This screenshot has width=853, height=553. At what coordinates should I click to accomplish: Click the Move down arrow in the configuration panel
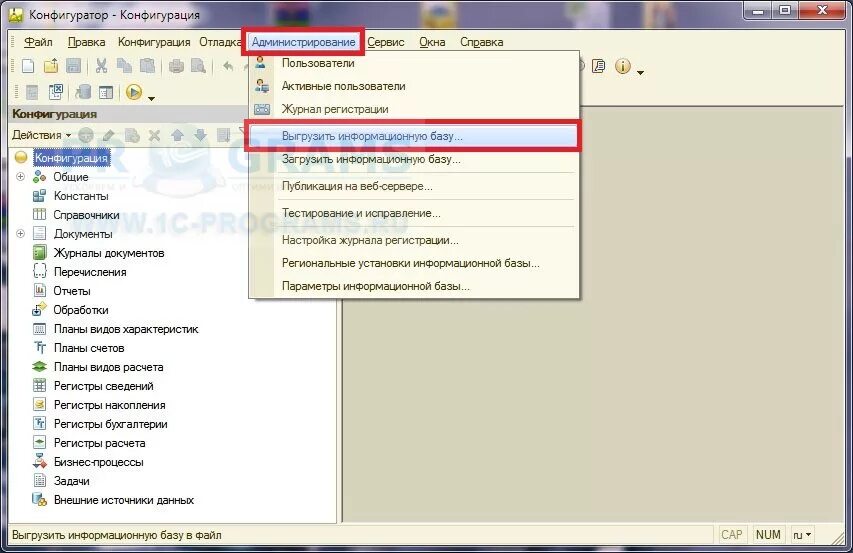tap(200, 135)
